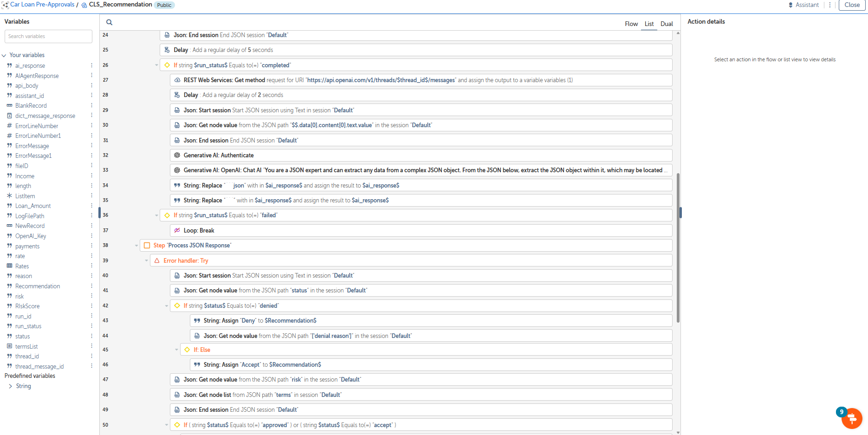Click the Rates table-type icon
This screenshot has height=435, width=868.
(9, 266)
